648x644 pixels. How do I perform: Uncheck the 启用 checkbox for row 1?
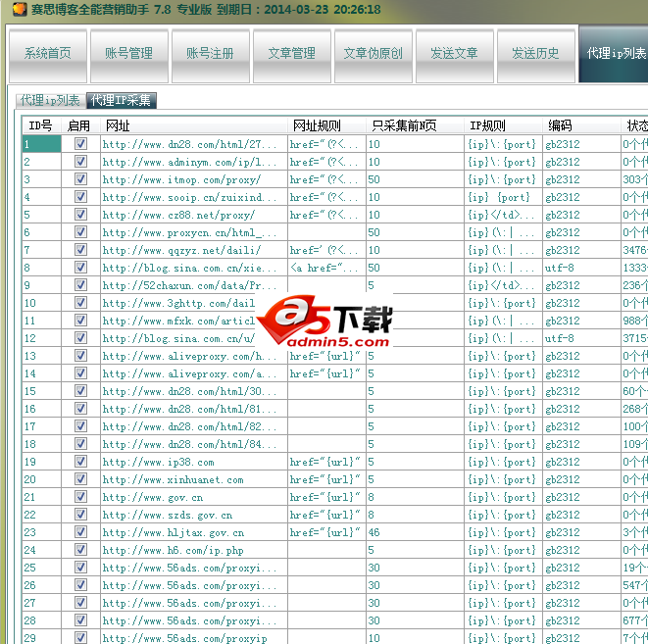point(80,144)
